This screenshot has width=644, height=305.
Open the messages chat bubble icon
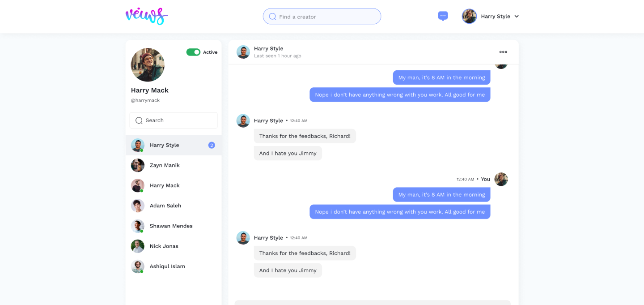point(443,16)
